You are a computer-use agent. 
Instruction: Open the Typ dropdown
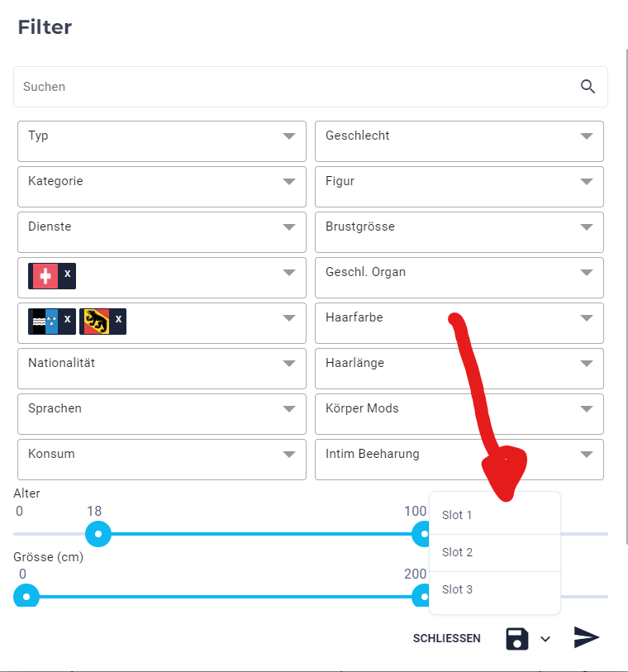click(x=162, y=141)
